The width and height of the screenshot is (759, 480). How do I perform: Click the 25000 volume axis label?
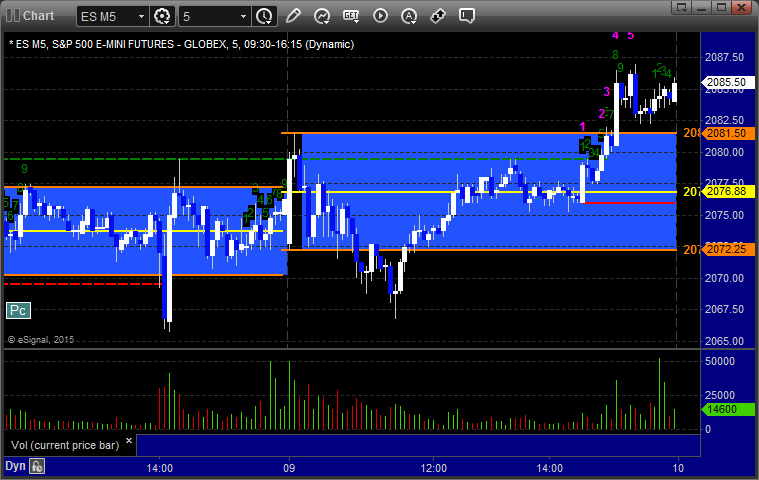coord(720,395)
